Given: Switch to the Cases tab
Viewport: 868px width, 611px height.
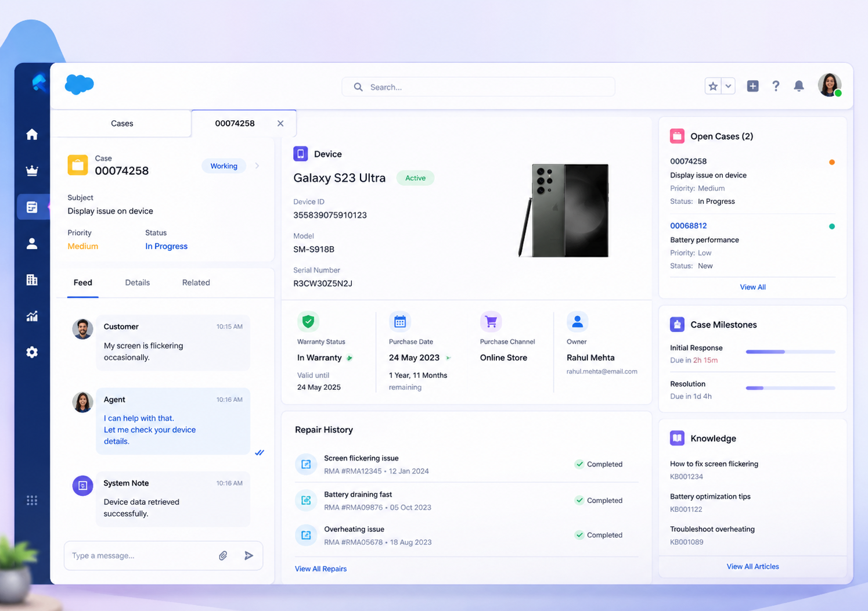Looking at the screenshot, I should tap(122, 123).
